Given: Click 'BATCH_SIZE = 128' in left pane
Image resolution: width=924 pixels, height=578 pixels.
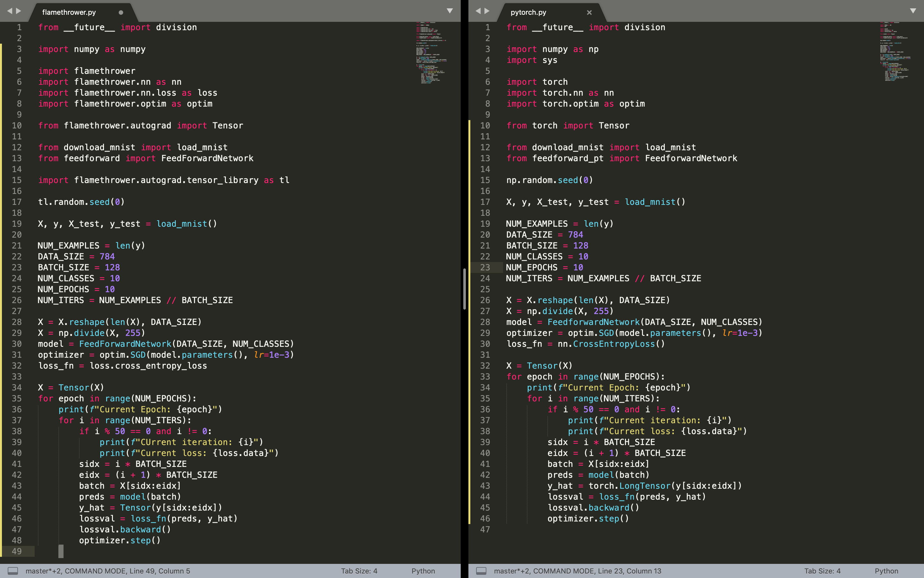Looking at the screenshot, I should tap(79, 267).
